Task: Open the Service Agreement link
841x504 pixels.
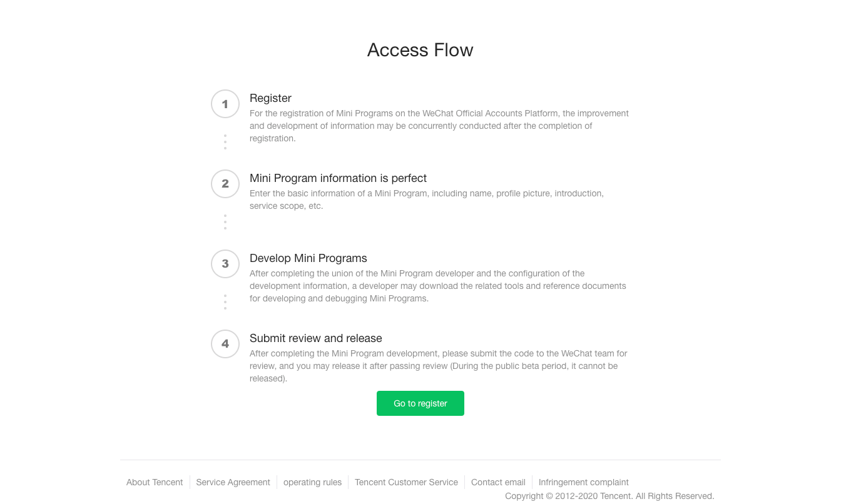Action: coord(233,482)
